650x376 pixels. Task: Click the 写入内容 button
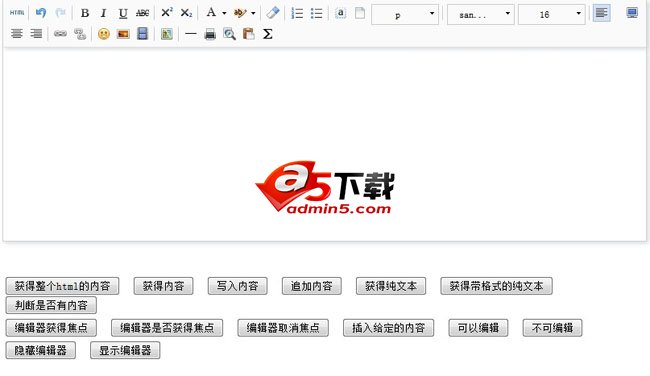238,286
